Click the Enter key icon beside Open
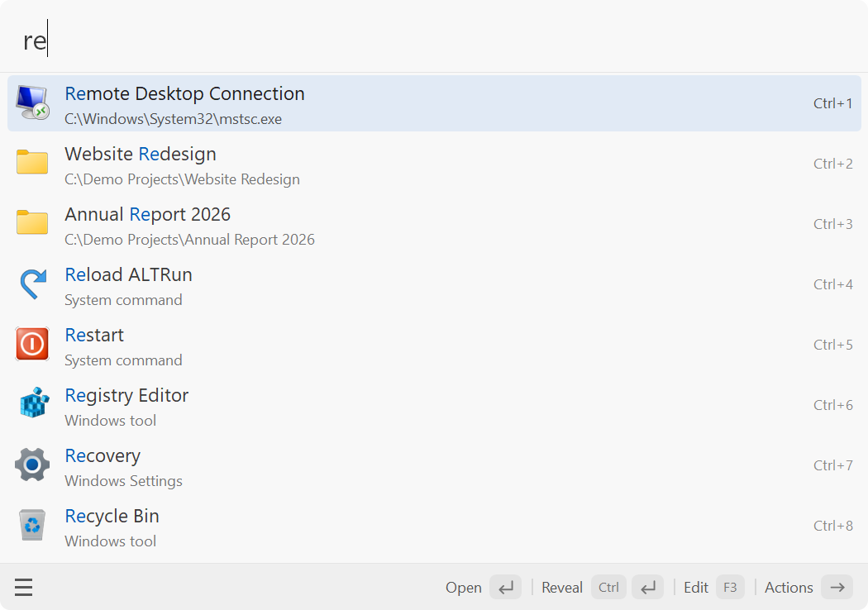The width and height of the screenshot is (868, 610). 505,588
